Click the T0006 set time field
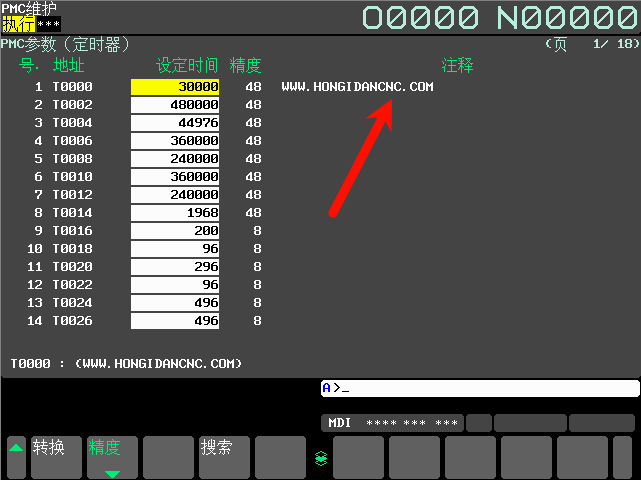641x480 pixels. pos(175,141)
